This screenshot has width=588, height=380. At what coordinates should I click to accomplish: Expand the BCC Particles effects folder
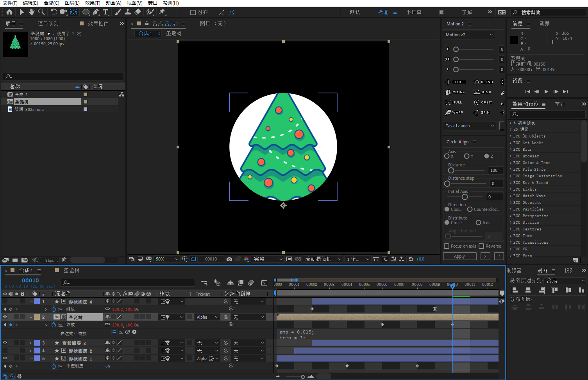click(511, 209)
